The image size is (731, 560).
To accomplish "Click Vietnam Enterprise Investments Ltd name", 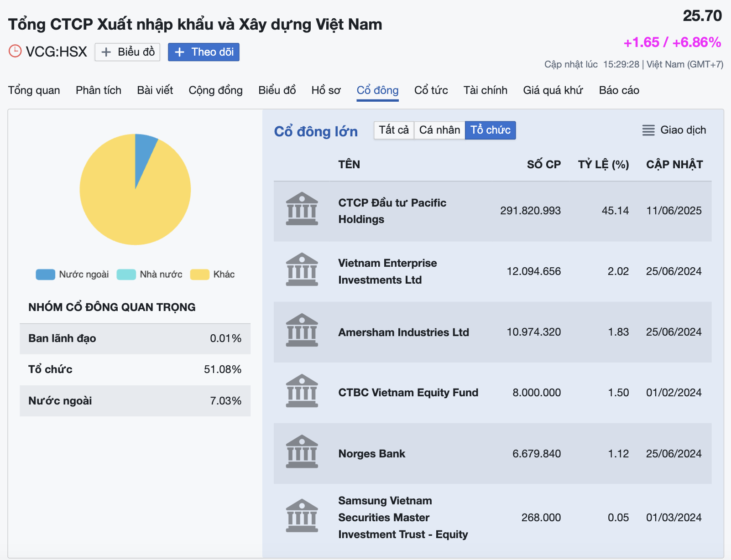I will click(387, 271).
